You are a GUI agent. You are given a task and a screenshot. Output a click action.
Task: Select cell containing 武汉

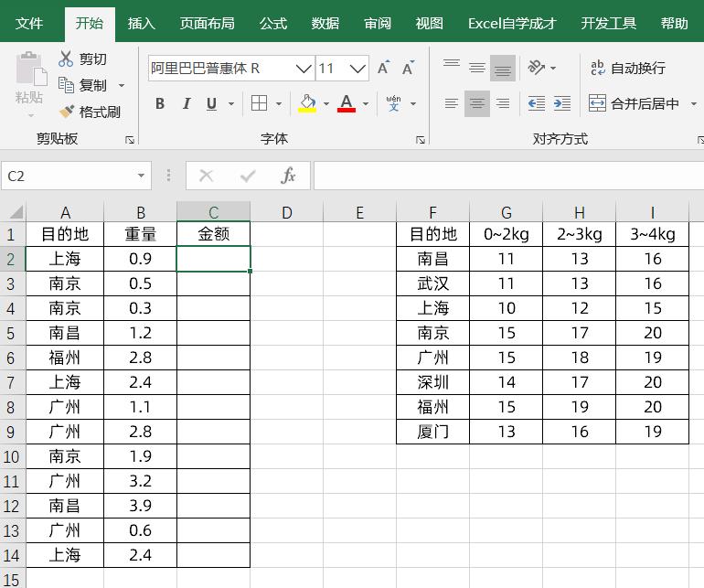tap(432, 283)
